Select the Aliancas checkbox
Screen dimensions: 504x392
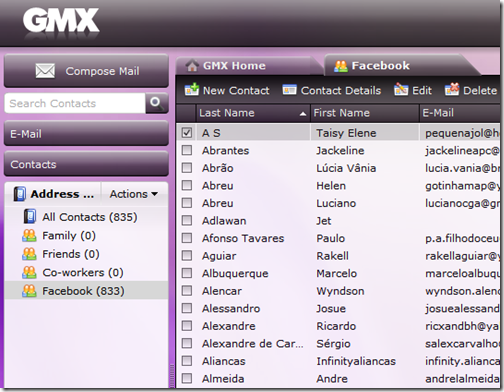click(187, 361)
